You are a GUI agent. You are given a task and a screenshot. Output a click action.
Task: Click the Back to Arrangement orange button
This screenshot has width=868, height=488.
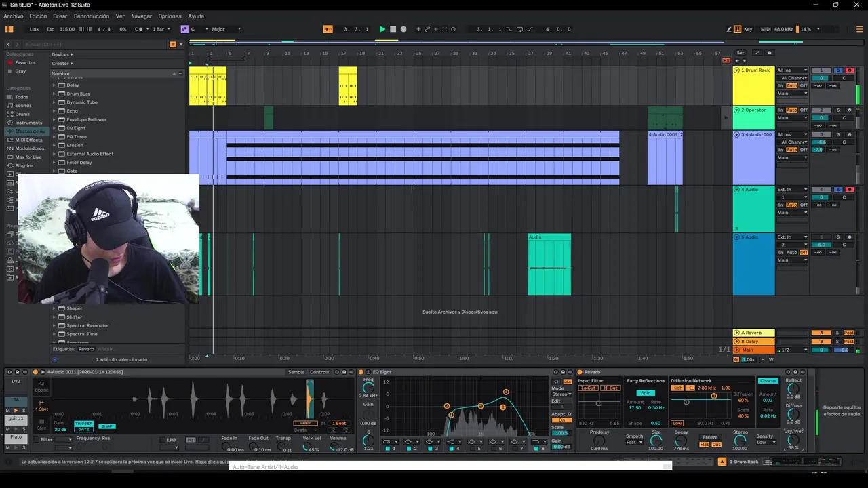point(726,60)
